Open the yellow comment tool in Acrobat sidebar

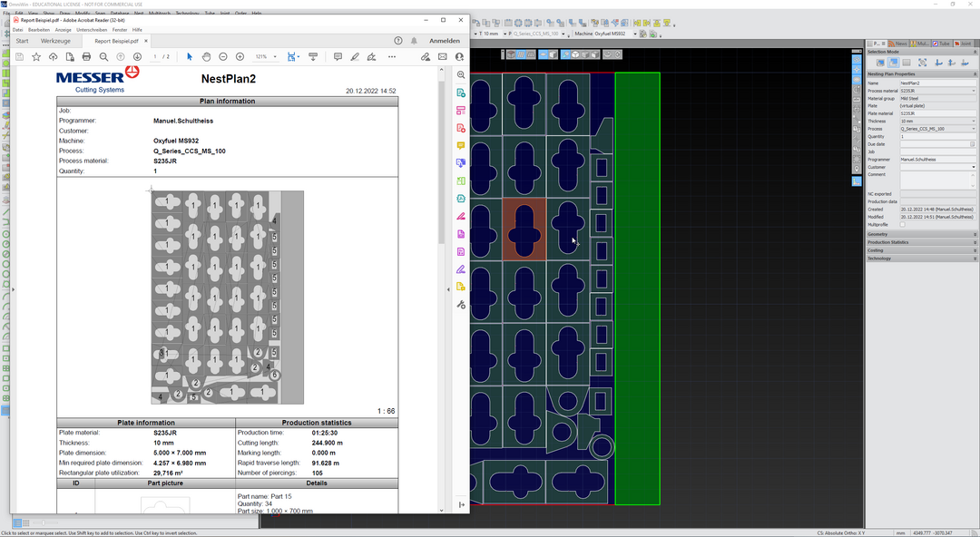(461, 146)
